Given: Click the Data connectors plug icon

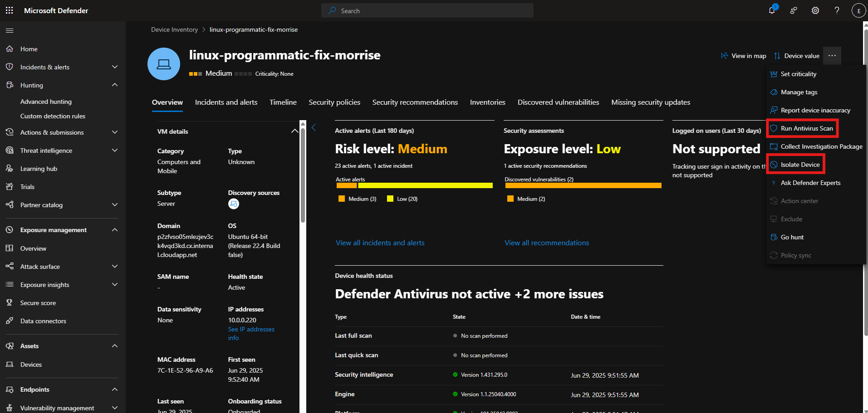Looking at the screenshot, I should (x=10, y=321).
